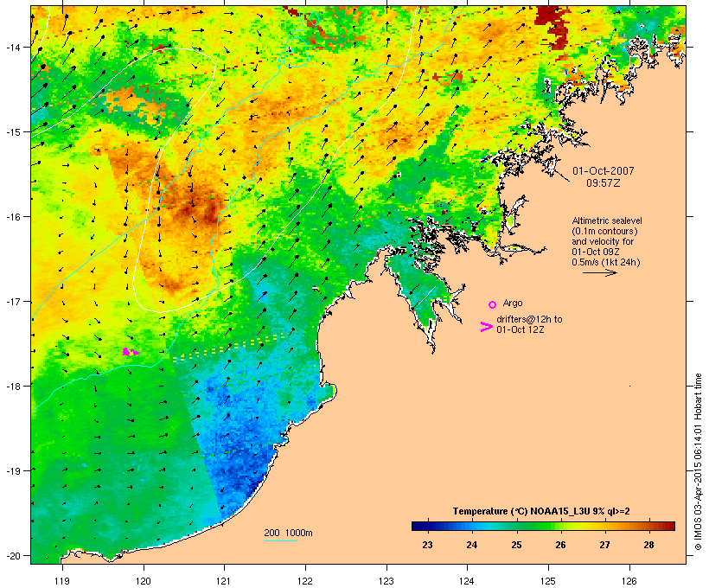This screenshot has height=588, width=709.
Task: Click the latitude axis label -17
Action: coord(12,301)
